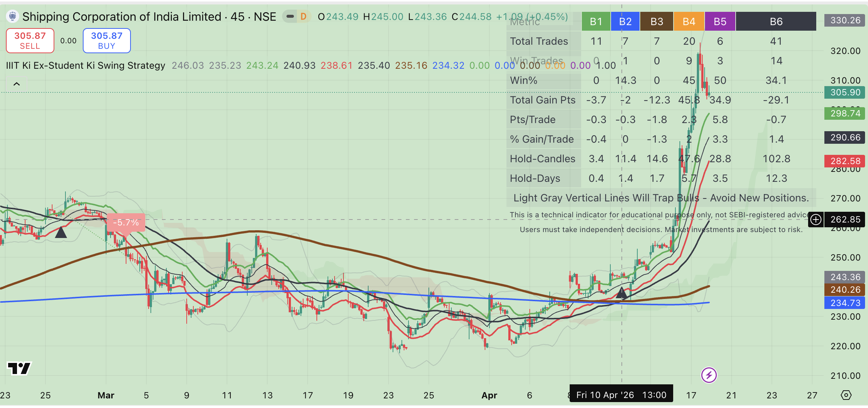This screenshot has height=408, width=868.
Task: Click the spread value 0.00 between Sell and Buy
Action: point(68,41)
